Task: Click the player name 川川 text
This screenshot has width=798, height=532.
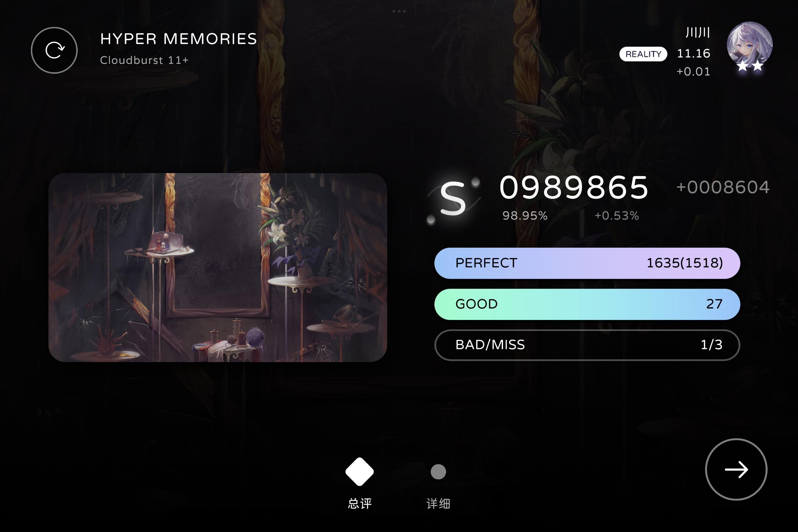Action: point(697,32)
